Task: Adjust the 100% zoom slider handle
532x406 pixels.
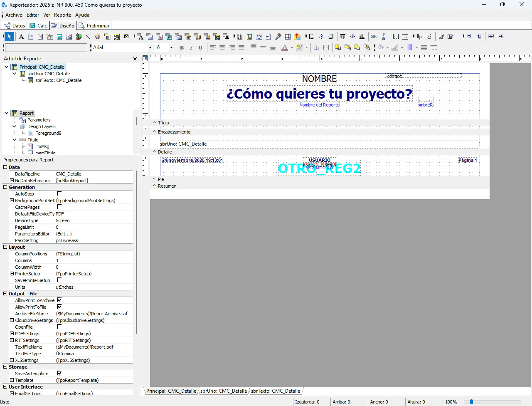Action: click(x=471, y=402)
